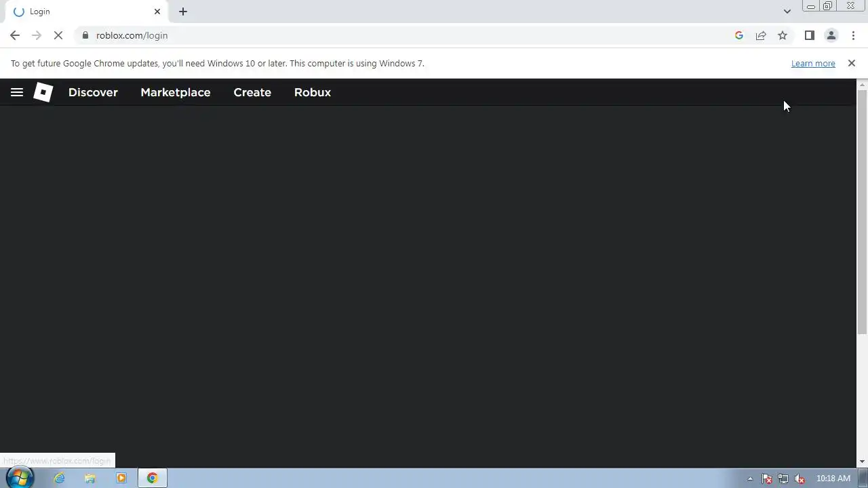The image size is (868, 488).
Task: Share this page using the share icon
Action: (x=761, y=35)
